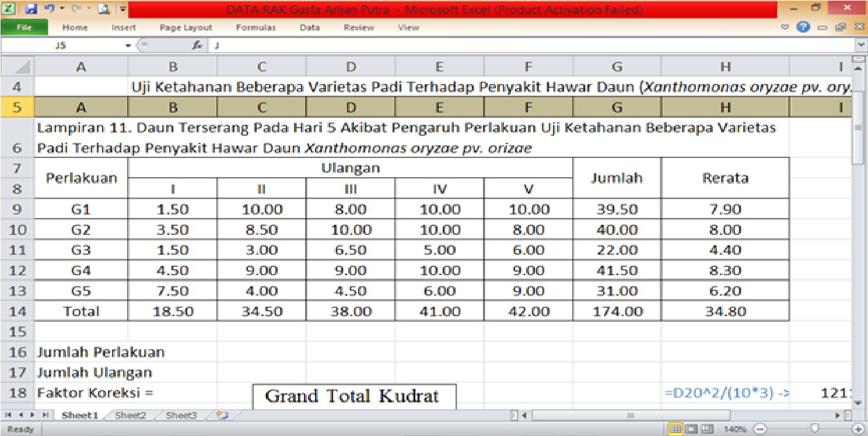Switch to the Formulas ribbon tab
This screenshot has height=436, width=868.
pos(256,27)
